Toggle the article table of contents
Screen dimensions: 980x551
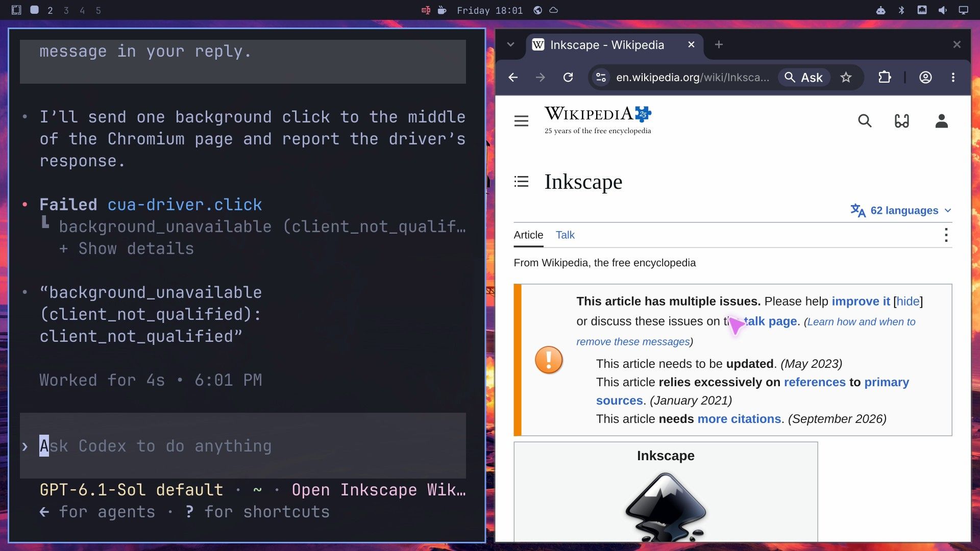pos(521,182)
